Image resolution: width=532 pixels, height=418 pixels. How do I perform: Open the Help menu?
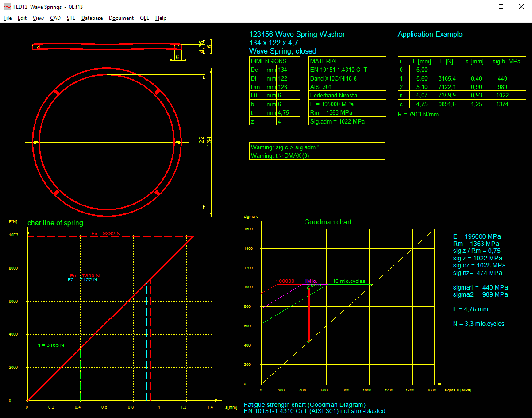161,18
